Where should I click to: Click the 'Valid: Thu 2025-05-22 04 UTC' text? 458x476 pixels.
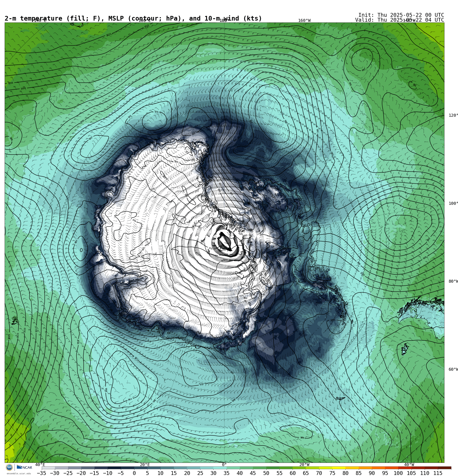tap(399, 20)
